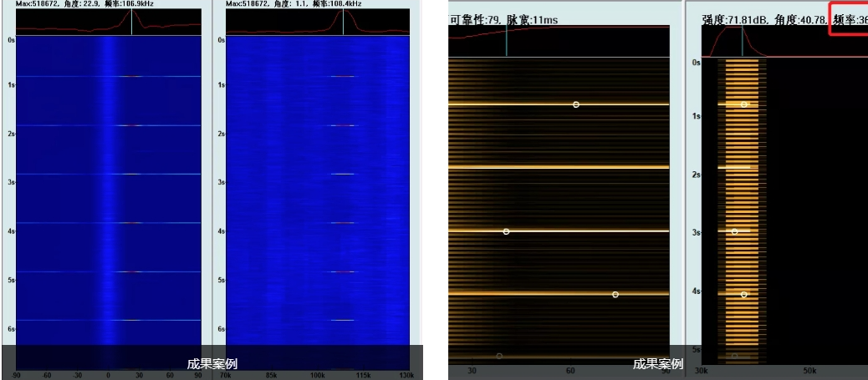Image resolution: width=868 pixels, height=380 pixels.
Task: Click the '-30' angle axis label
Action: click(78, 376)
